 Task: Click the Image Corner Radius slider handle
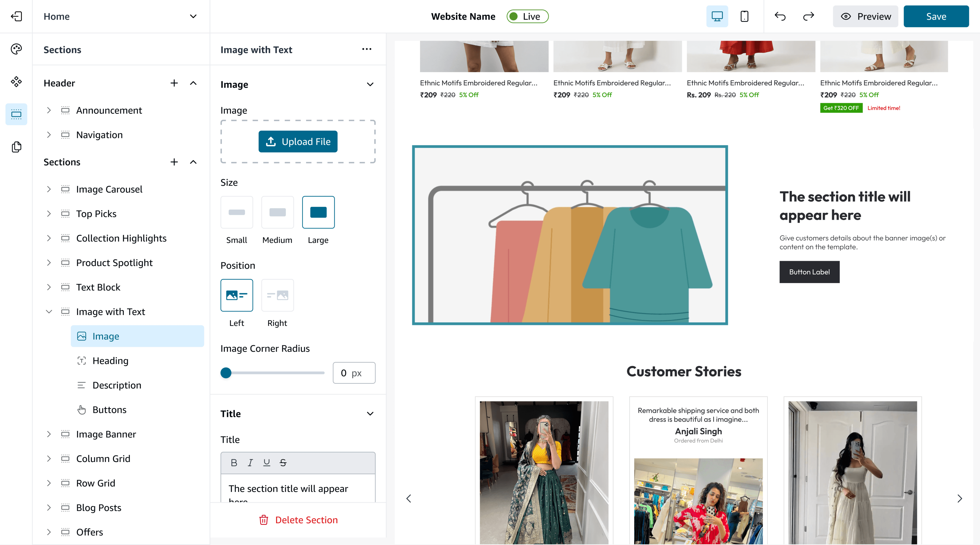point(226,373)
